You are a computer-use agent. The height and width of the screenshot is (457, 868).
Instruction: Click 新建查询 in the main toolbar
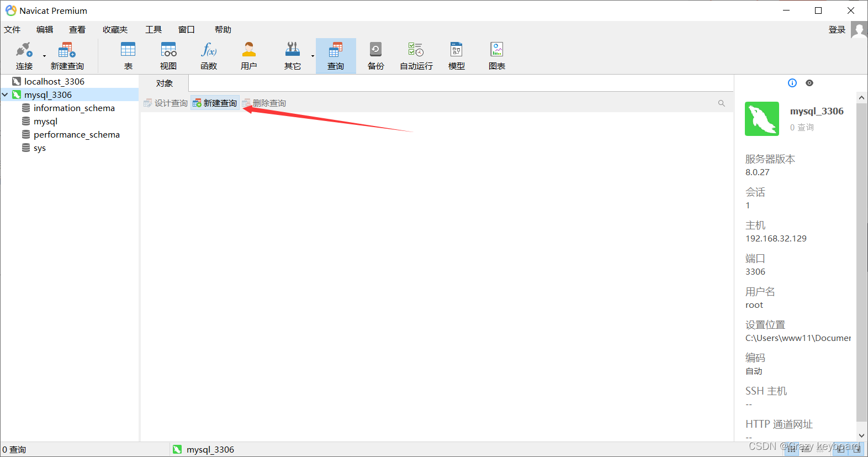coord(67,56)
